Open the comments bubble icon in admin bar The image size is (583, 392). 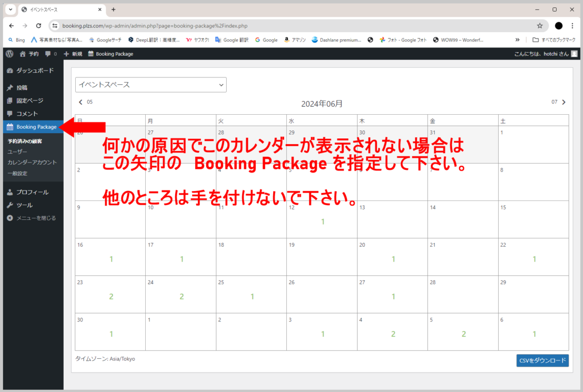(x=48, y=54)
